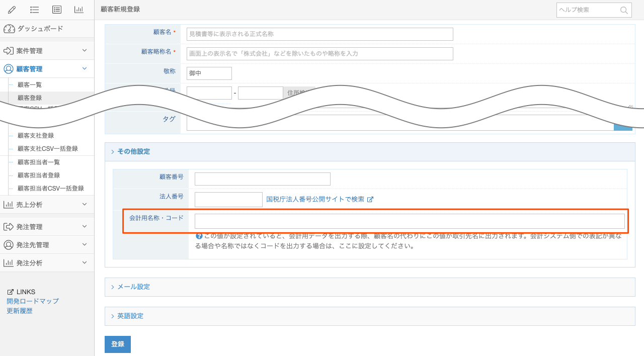
Task: Click the dashboard gauge icon
Action: click(x=9, y=29)
